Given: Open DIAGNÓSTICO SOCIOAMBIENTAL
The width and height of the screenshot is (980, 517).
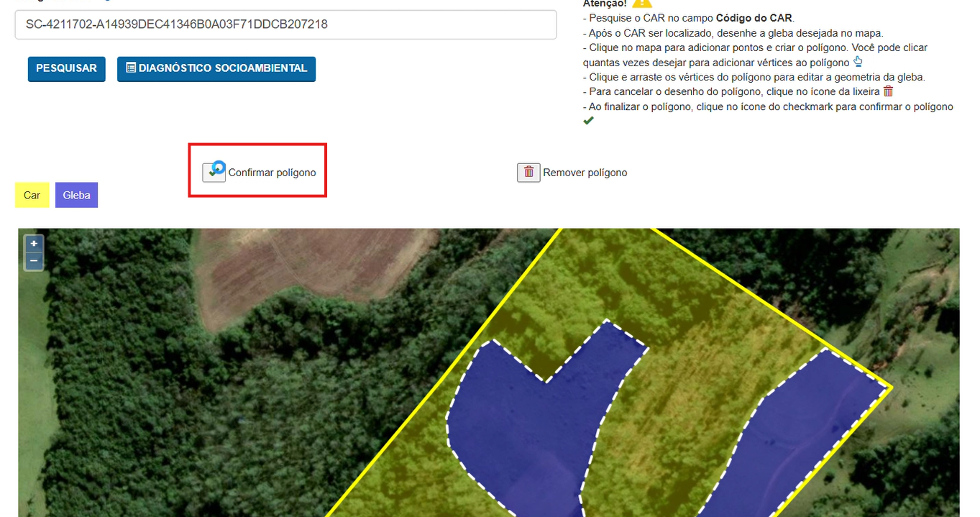Looking at the screenshot, I should coord(216,69).
